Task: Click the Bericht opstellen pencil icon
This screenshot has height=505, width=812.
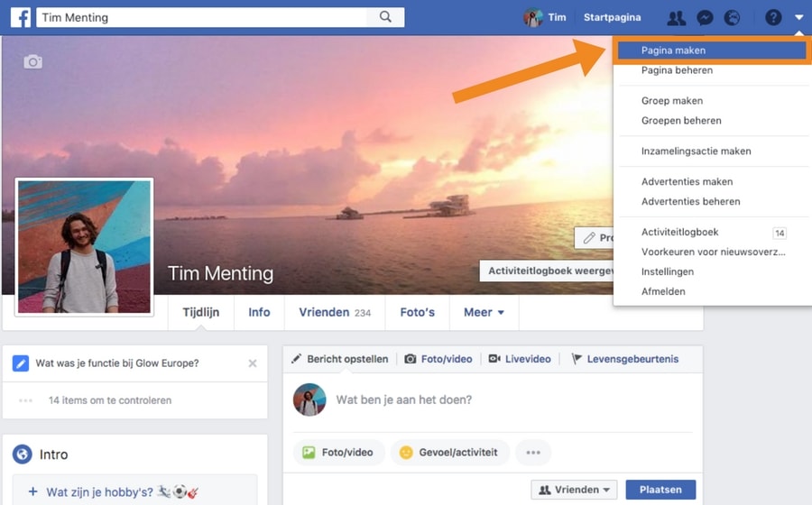Action: (x=296, y=359)
